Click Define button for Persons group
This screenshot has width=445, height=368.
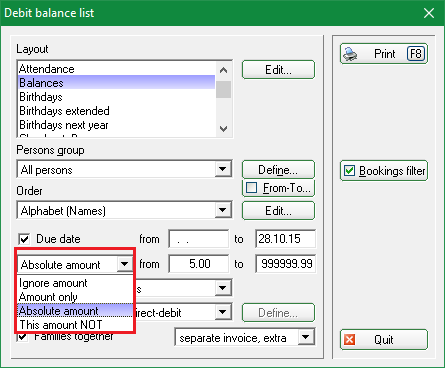[278, 170]
